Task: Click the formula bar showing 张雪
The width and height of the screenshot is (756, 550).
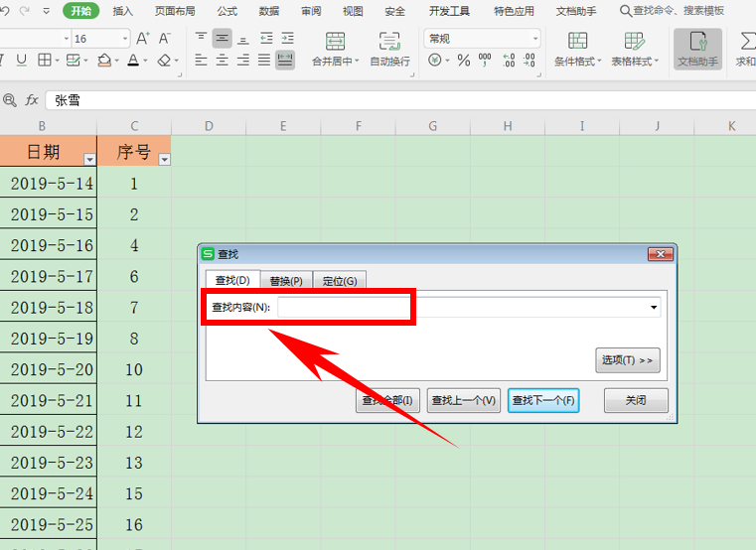Action: (400, 100)
